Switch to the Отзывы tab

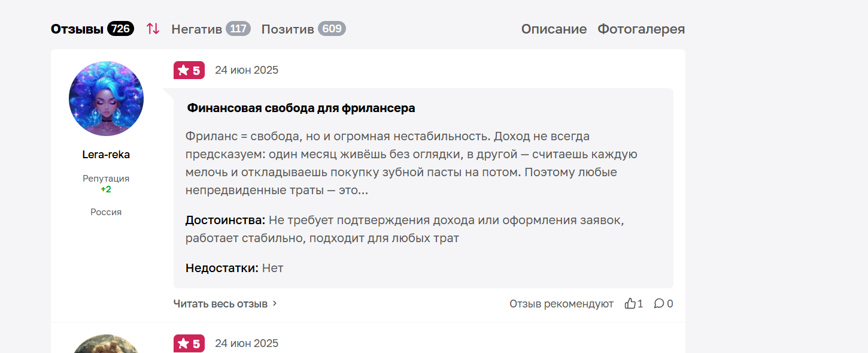77,29
